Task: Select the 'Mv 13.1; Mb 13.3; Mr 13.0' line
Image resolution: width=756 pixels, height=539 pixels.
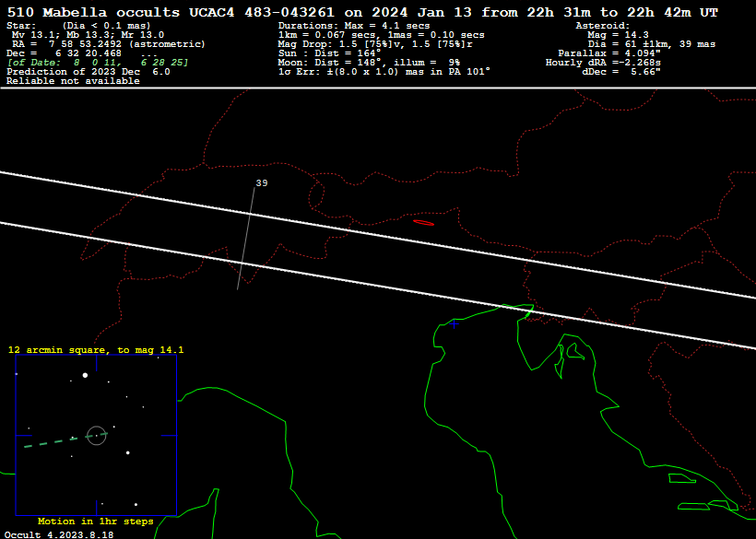Action: coord(89,35)
